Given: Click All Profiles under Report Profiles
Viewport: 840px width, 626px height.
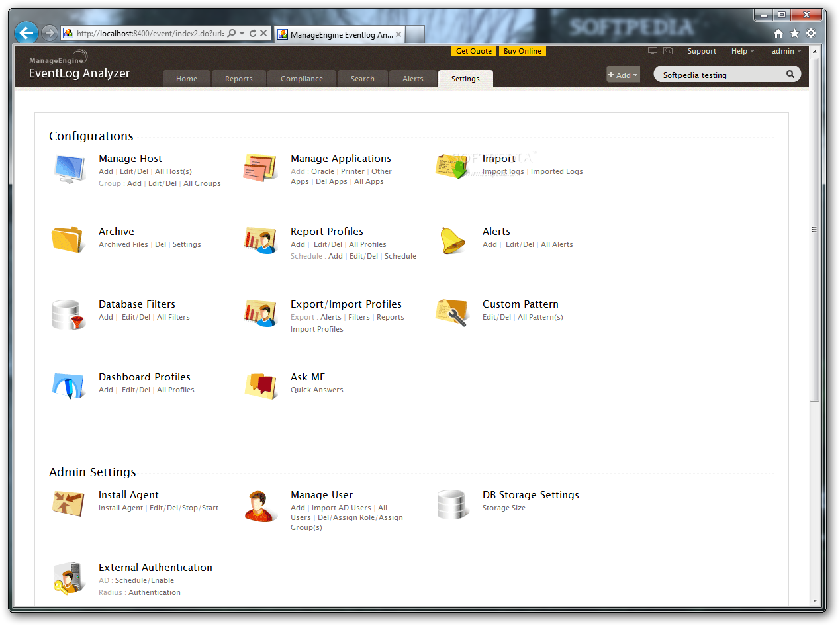Looking at the screenshot, I should coord(367,244).
